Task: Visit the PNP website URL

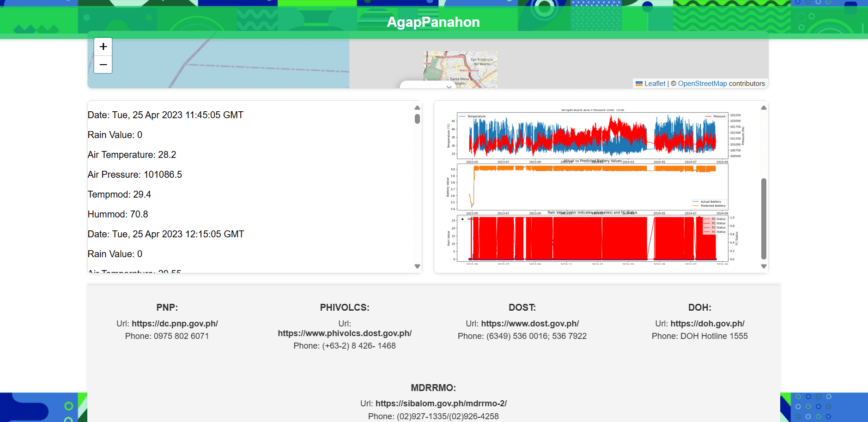Action: pyautogui.click(x=175, y=324)
